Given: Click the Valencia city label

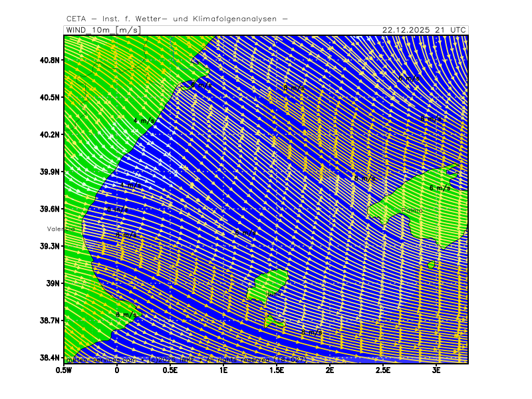Looking at the screenshot, I should (x=61, y=229).
